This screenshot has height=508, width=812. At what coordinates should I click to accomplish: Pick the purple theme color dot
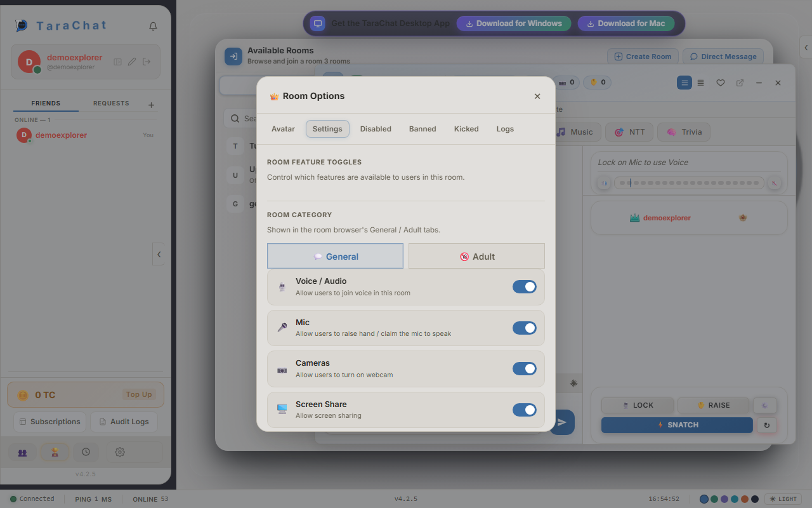[x=724, y=499]
